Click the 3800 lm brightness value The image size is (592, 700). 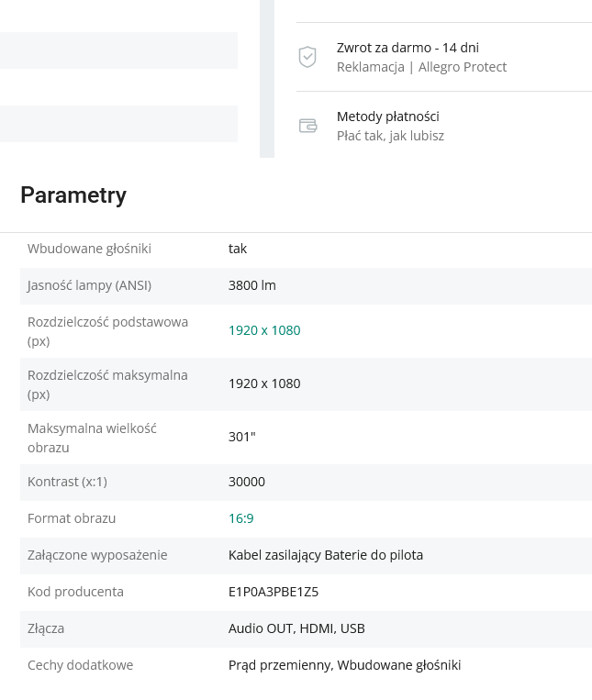tap(252, 285)
